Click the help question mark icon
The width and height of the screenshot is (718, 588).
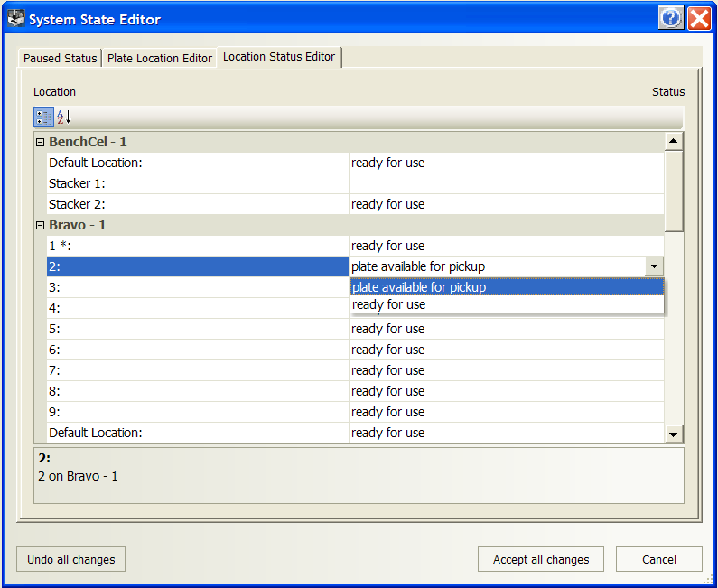(x=671, y=18)
